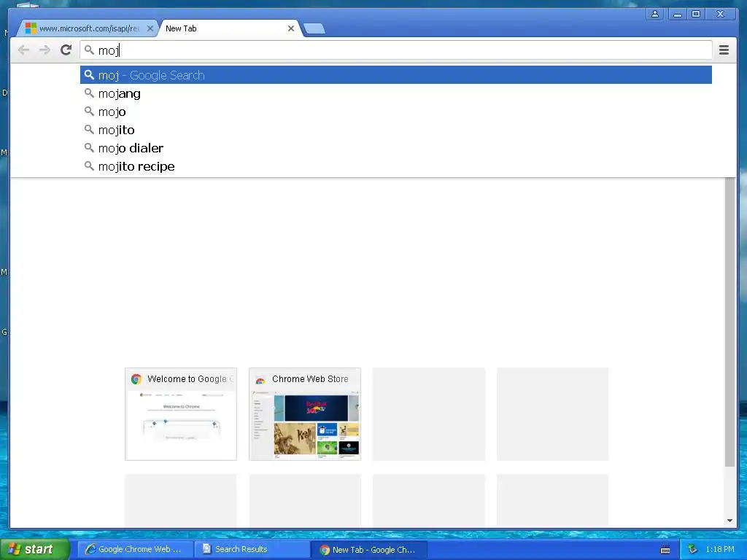Click the 1:18 PM clock
This screenshot has height=560, width=747.
(720, 550)
